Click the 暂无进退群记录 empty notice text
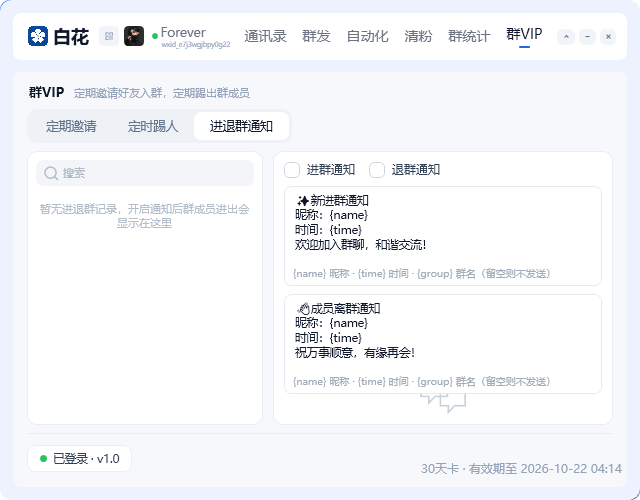 pyautogui.click(x=144, y=216)
